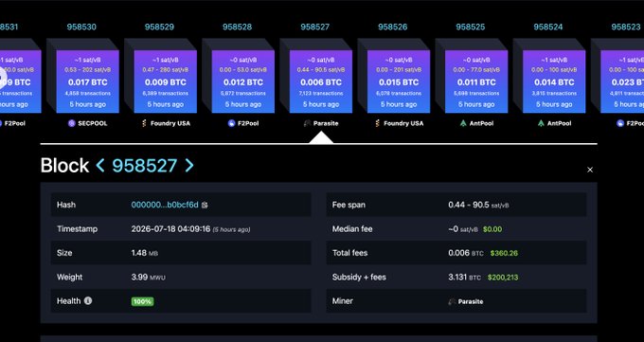This screenshot has width=644, height=342.
Task: Click the Parasite logo under block 958527
Action: tap(307, 123)
